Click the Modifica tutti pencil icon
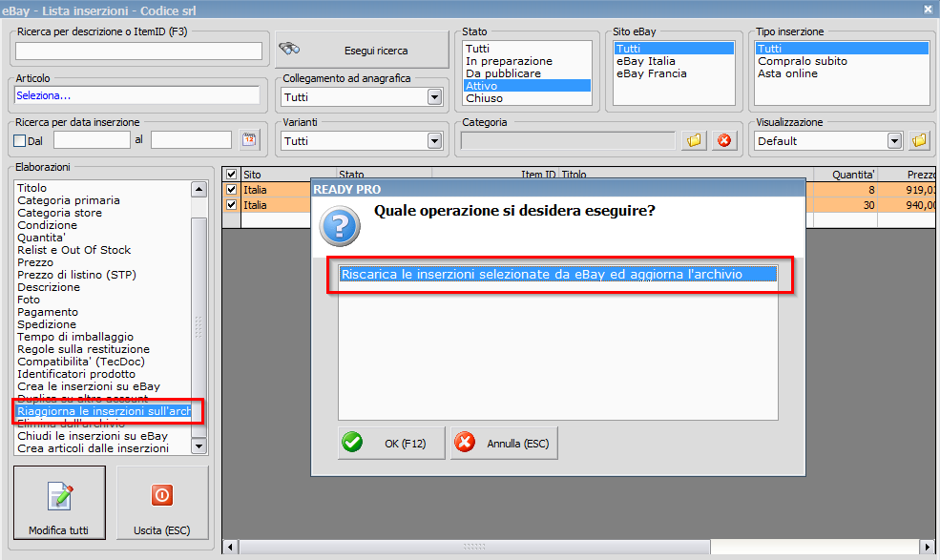The height and width of the screenshot is (560, 940). [x=60, y=496]
